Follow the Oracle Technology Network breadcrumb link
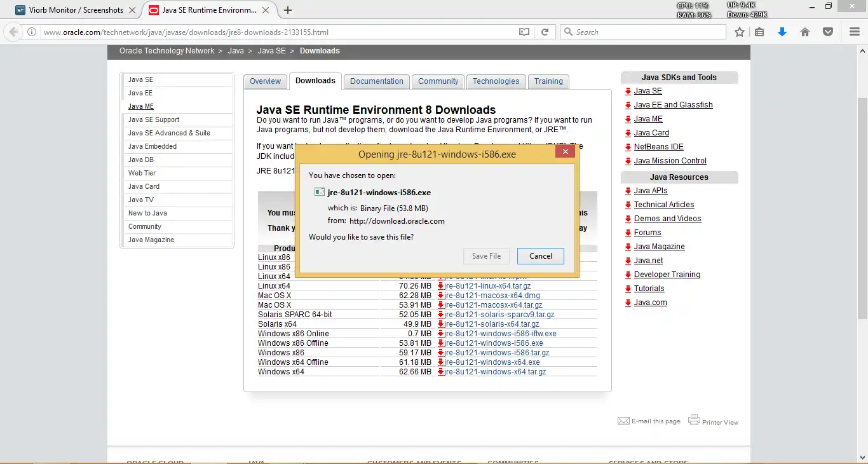Viewport: 868px width, 464px height. pos(167,51)
